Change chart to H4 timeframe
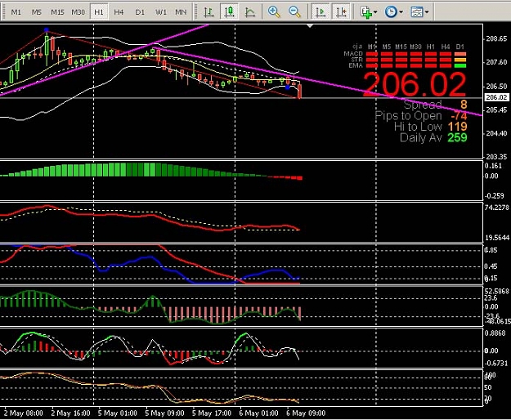The height and width of the screenshot is (420, 511). (x=119, y=12)
